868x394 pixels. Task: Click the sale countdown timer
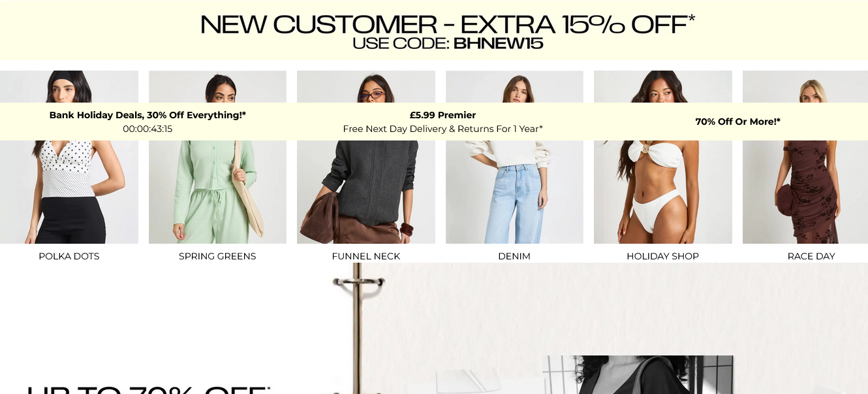(x=147, y=129)
